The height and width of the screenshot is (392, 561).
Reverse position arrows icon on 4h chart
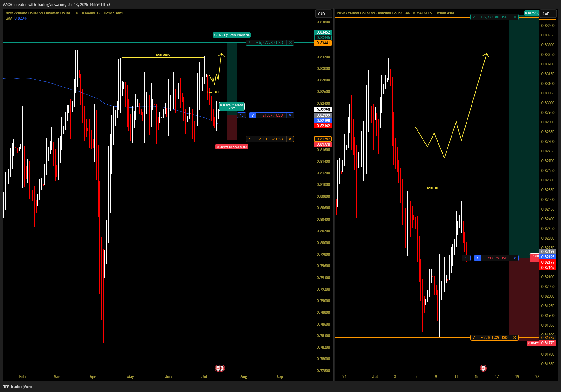coord(466,258)
